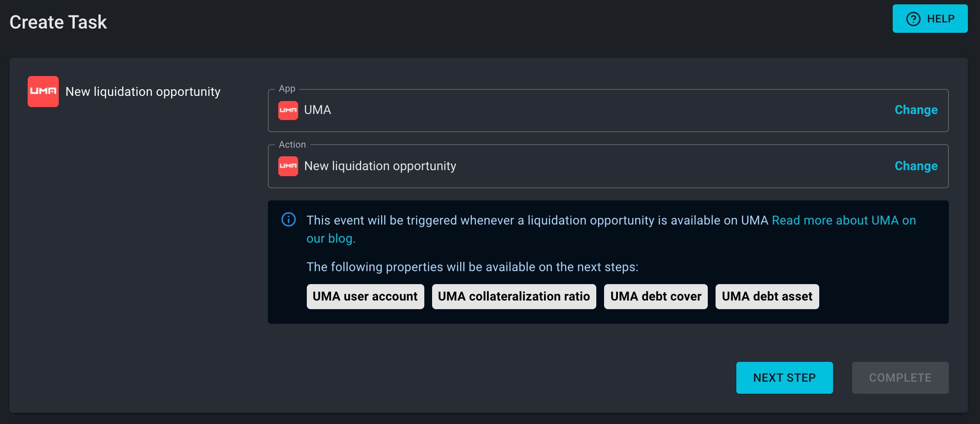Viewport: 980px width, 424px height.
Task: Click the info circle icon in the notice
Action: (x=289, y=219)
